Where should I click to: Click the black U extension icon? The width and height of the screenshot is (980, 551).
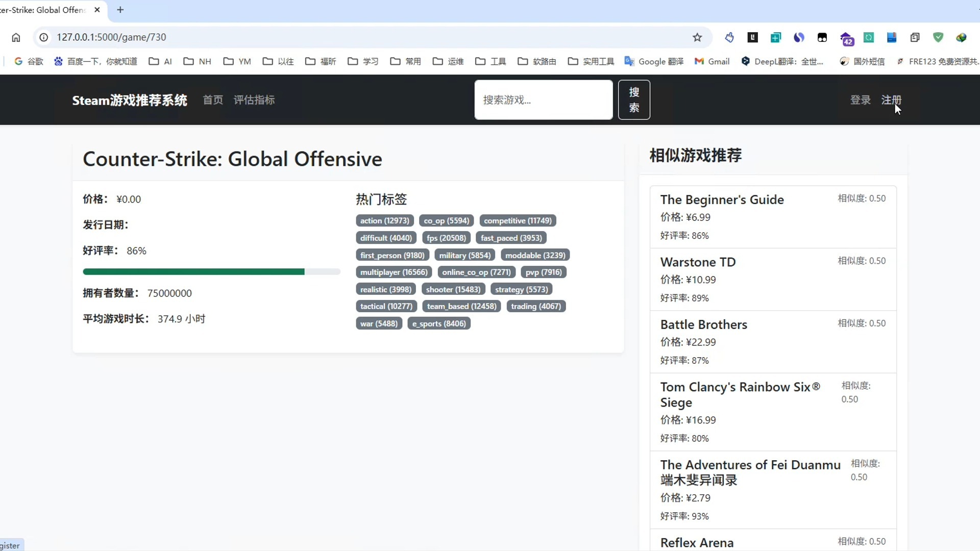[x=753, y=37]
